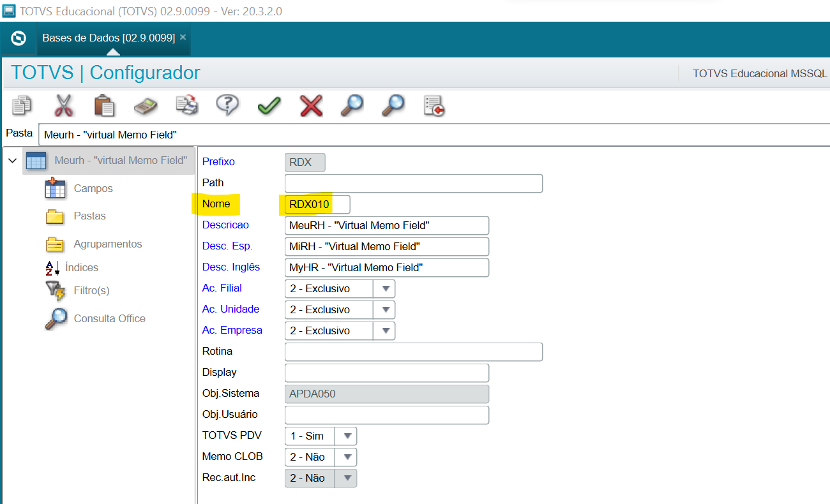Click the Descricao label
Viewport: 830px width, 504px height.
point(225,225)
